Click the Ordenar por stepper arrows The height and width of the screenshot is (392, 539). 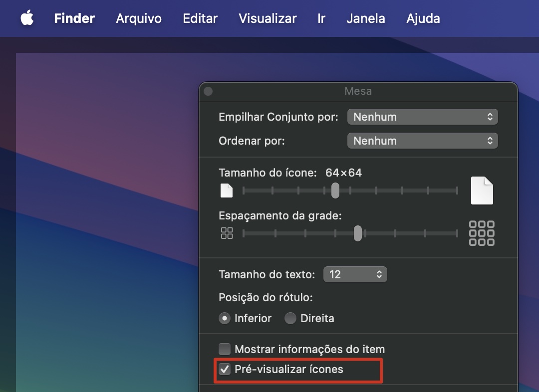coord(491,140)
